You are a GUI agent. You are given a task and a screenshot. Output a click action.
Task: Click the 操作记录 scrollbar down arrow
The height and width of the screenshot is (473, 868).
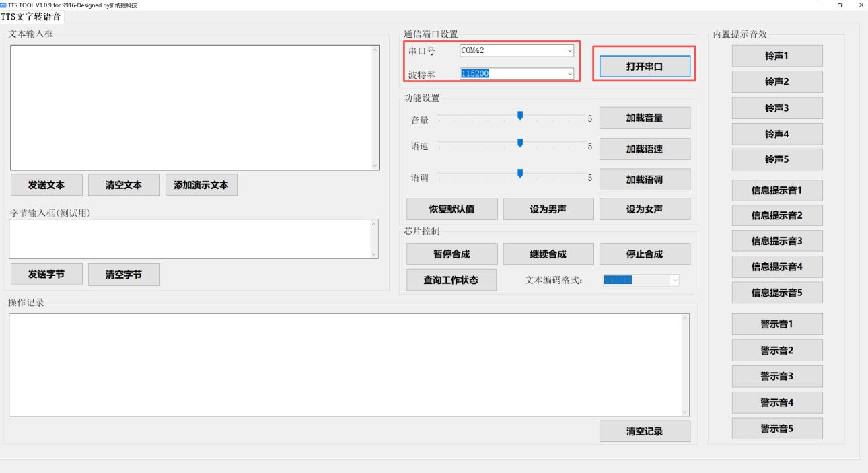pyautogui.click(x=685, y=412)
